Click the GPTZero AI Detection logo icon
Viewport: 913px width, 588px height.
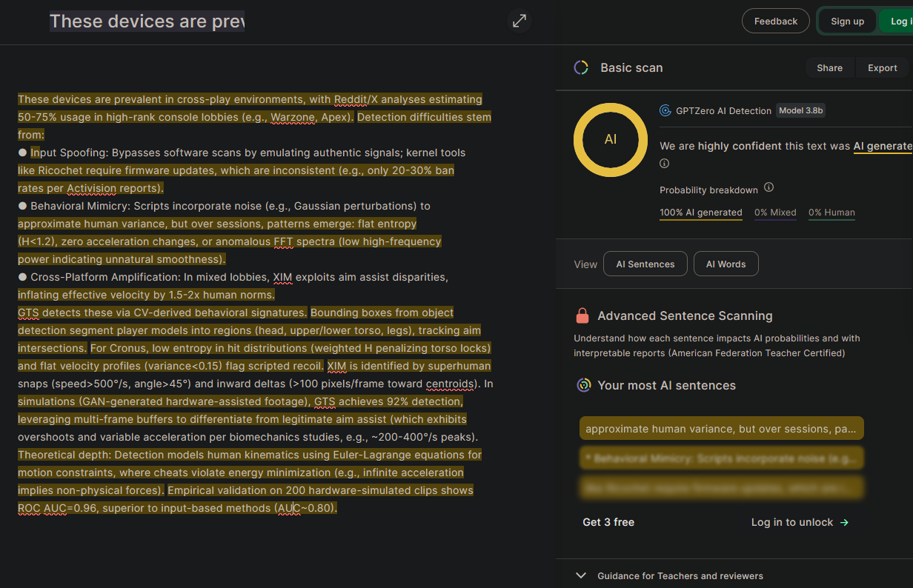point(665,110)
